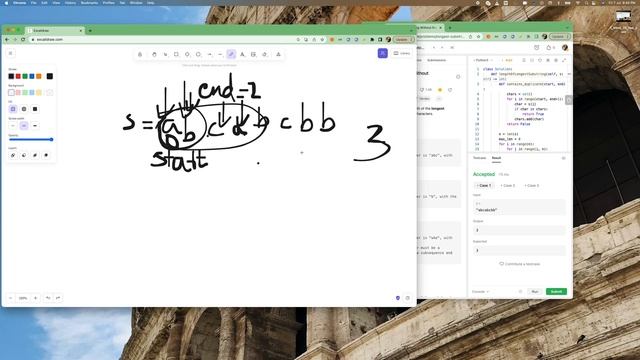
Task: Undo last drawing action
Action: (48, 298)
